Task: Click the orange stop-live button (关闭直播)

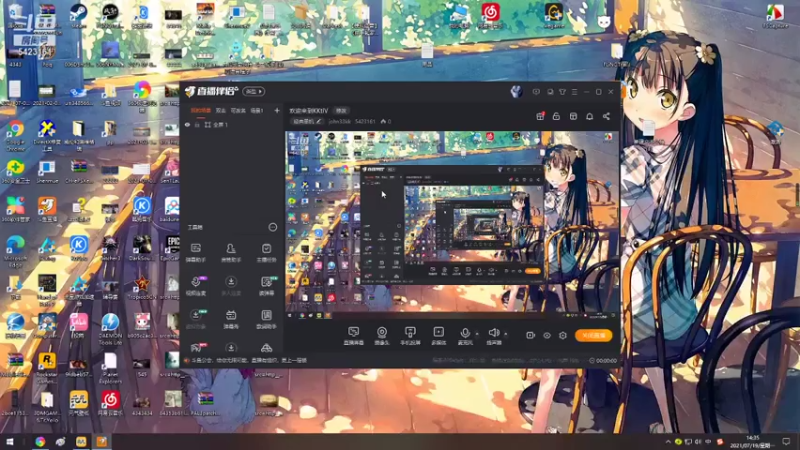Action: [x=594, y=335]
